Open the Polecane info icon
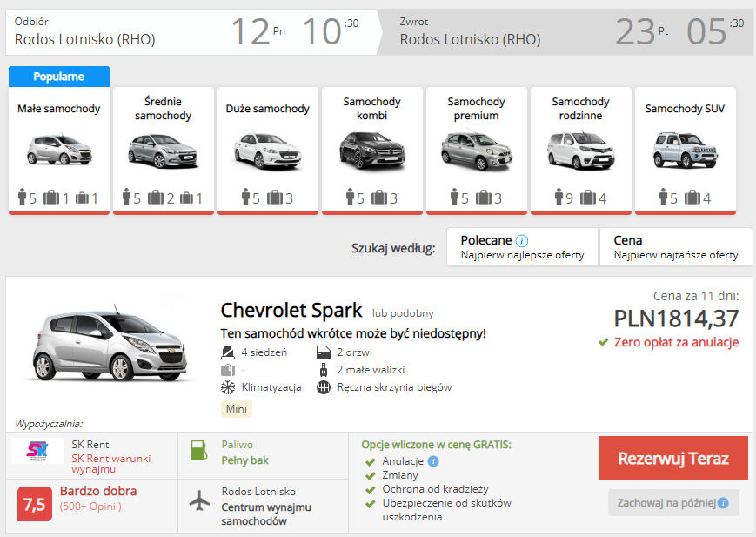Screen dimensions: 756x537 pos(522,240)
